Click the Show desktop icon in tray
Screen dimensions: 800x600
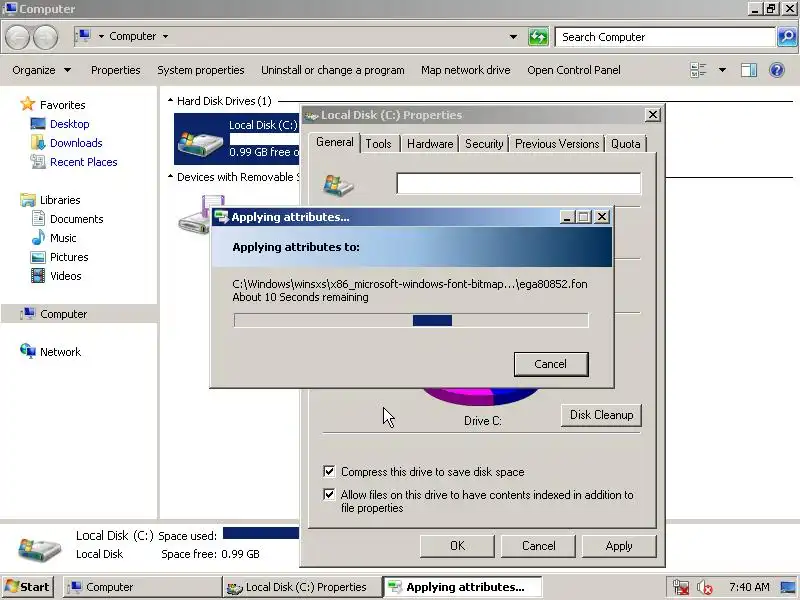(x=788, y=587)
